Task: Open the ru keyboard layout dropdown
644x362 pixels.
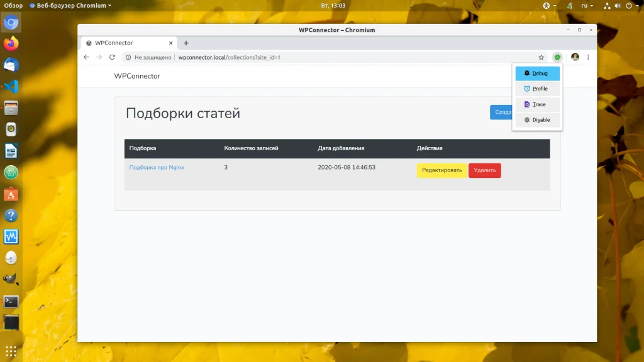Action: 587,6
